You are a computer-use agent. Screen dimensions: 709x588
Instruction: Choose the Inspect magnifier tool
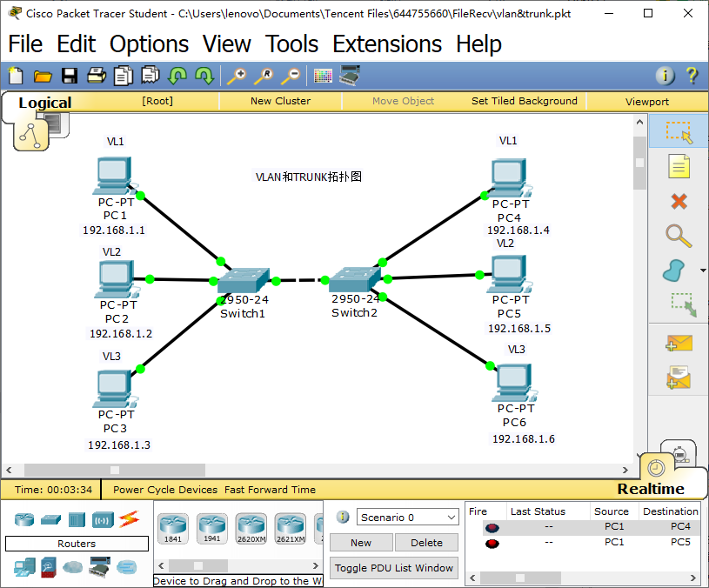679,236
